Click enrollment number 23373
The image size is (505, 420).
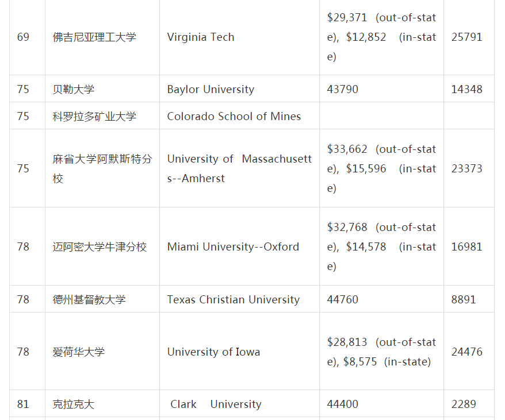[x=467, y=168]
